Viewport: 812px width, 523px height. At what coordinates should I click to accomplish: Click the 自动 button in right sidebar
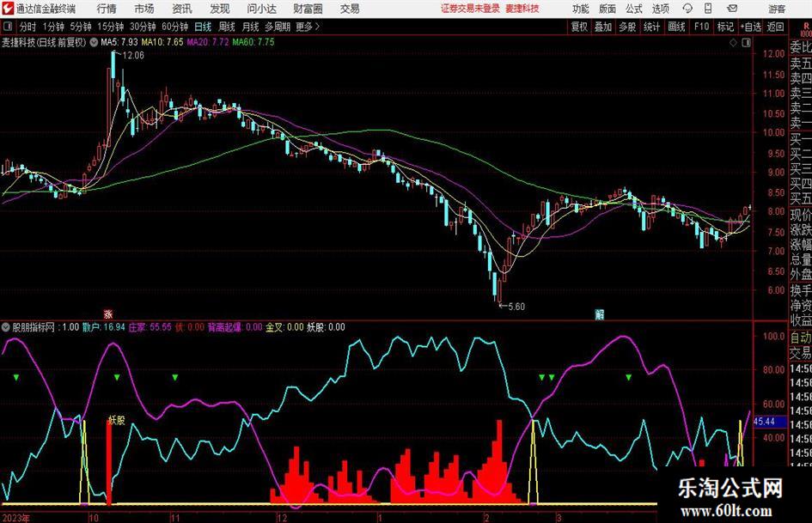[x=801, y=338]
